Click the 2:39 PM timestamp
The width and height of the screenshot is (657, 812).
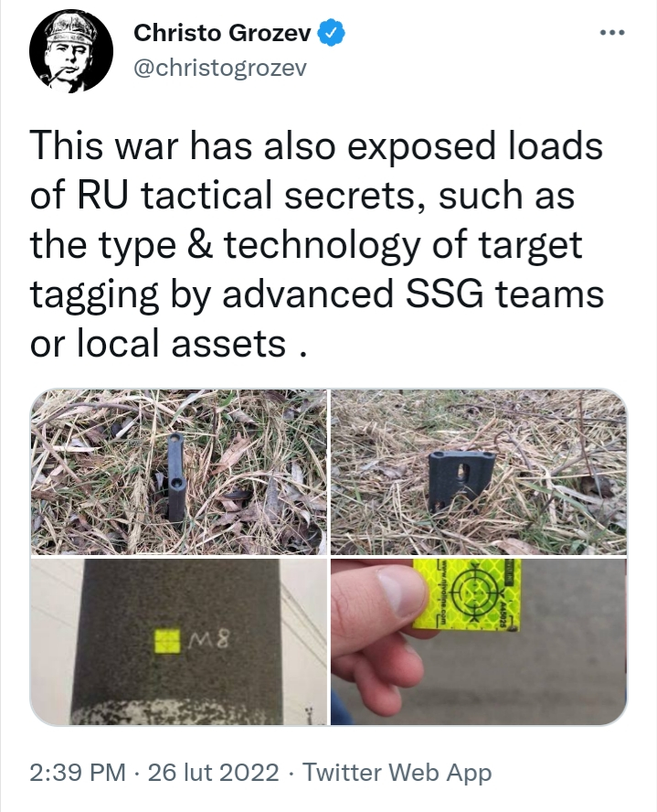[x=78, y=772]
